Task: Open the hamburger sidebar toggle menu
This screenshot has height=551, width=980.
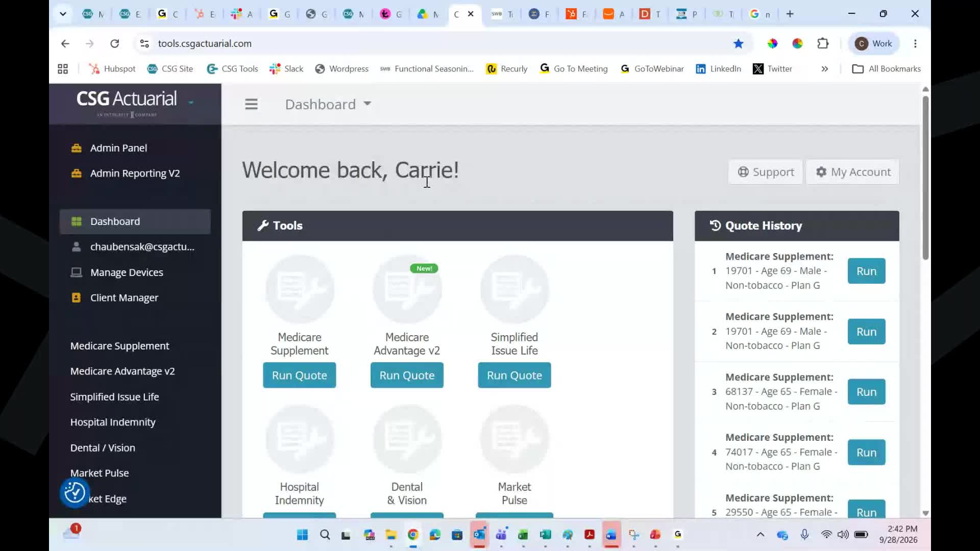Action: click(251, 104)
